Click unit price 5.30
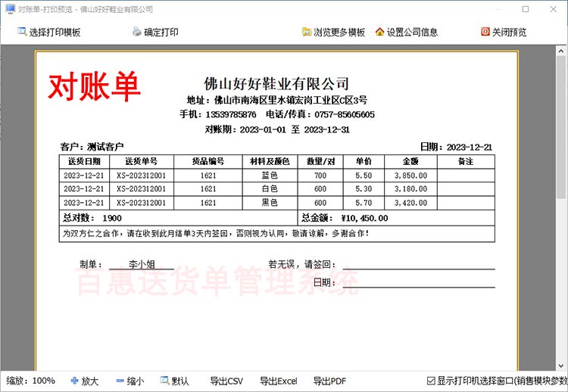 tap(364, 189)
